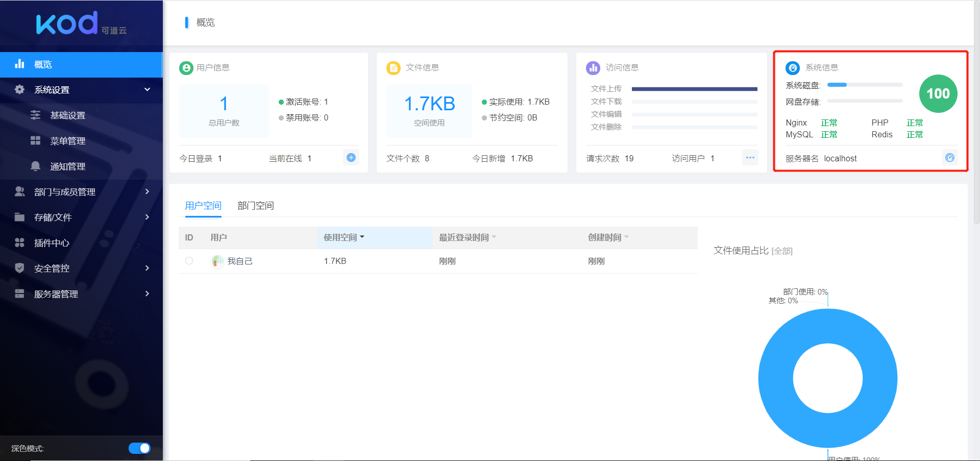
Task: Click the 插件中心 apps icon
Action: click(x=20, y=242)
